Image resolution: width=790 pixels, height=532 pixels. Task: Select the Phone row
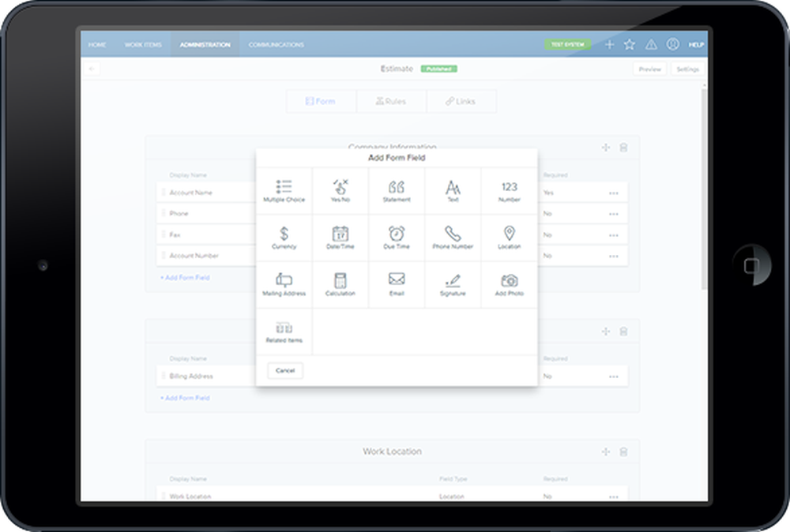click(392, 214)
